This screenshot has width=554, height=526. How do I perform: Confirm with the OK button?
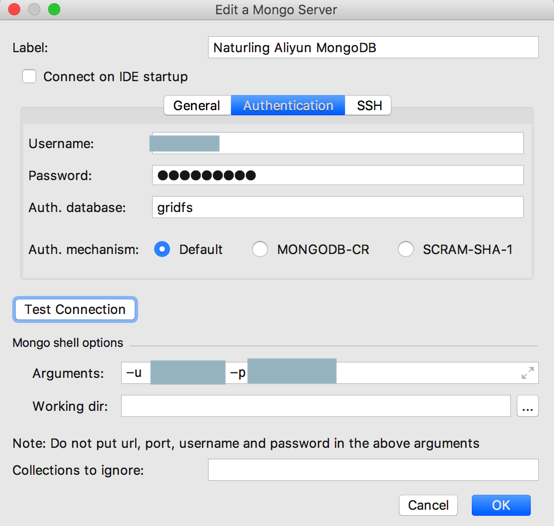click(501, 505)
